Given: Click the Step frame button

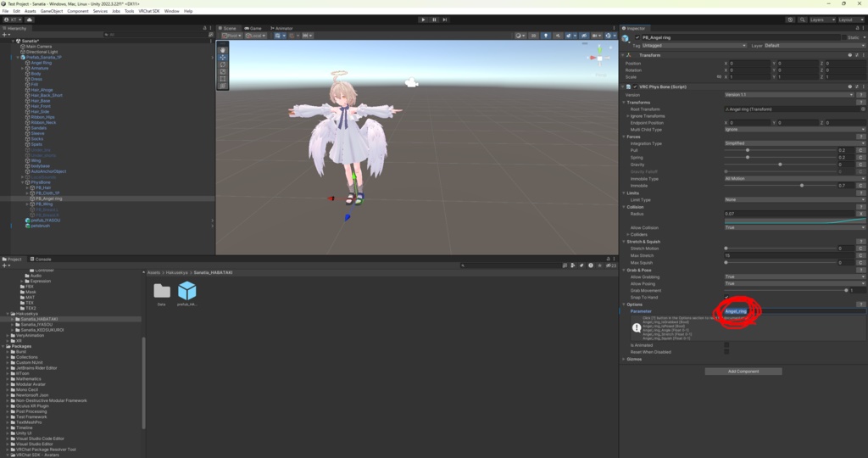Looking at the screenshot, I should tap(444, 20).
